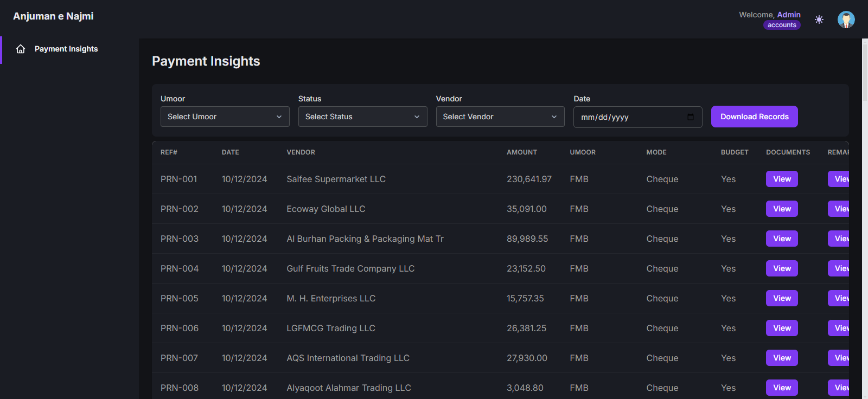Open the Select Vendor dropdown

500,117
